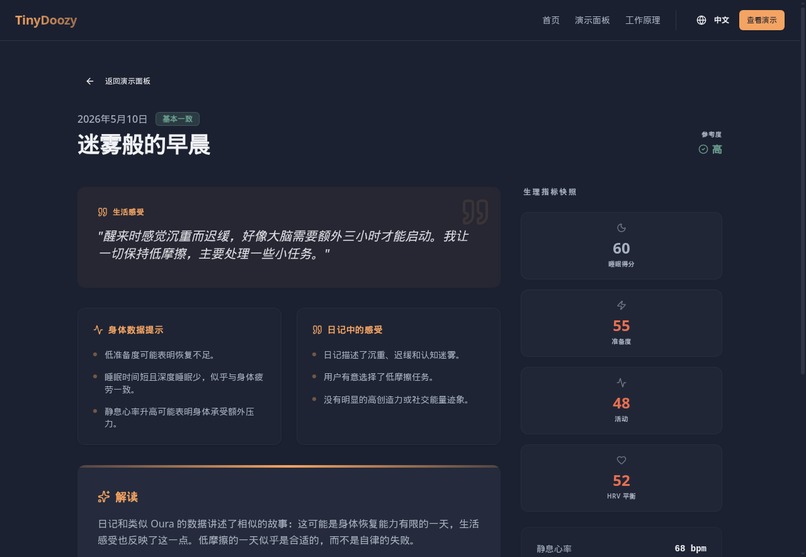Open the 中文 language selector
The width and height of the screenshot is (806, 557).
721,20
